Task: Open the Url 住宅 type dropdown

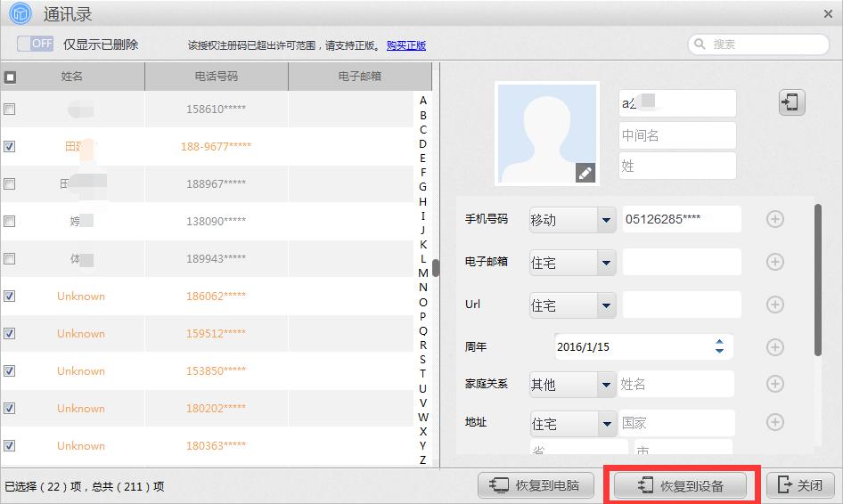Action: 606,305
